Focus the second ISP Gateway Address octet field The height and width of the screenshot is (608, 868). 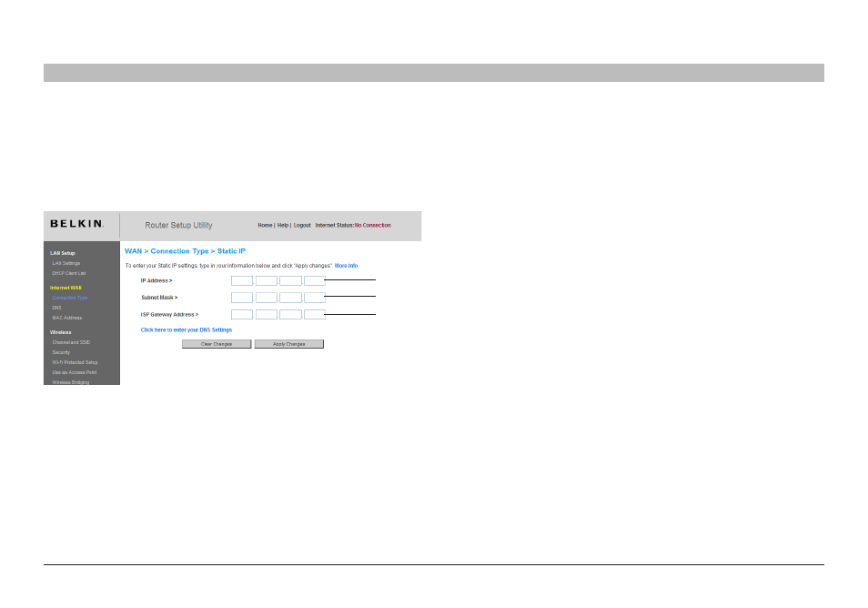[x=267, y=315]
